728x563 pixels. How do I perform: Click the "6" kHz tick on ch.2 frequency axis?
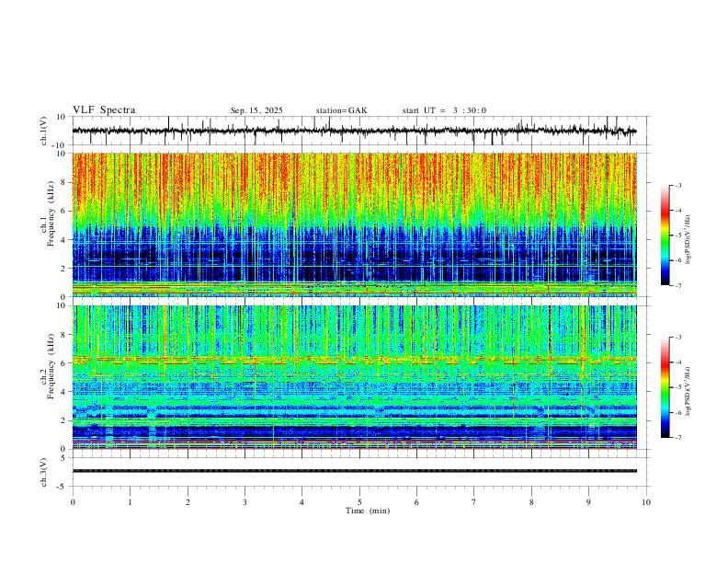64,363
